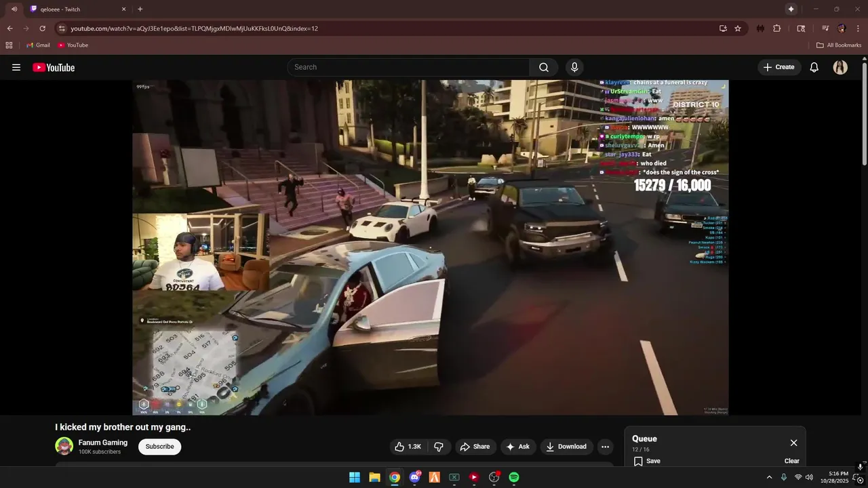Open File Explorer from the taskbar
Screen dimensions: 868x488
(374, 477)
